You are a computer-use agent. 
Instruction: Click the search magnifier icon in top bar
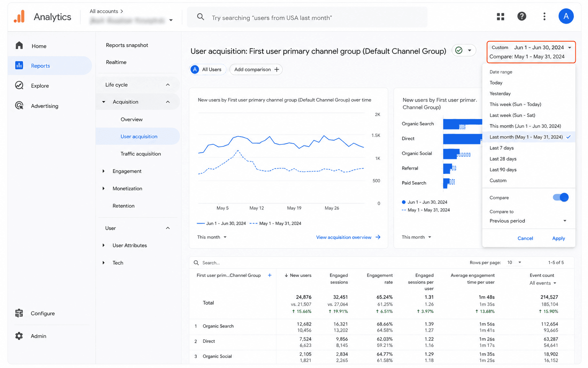coord(201,17)
